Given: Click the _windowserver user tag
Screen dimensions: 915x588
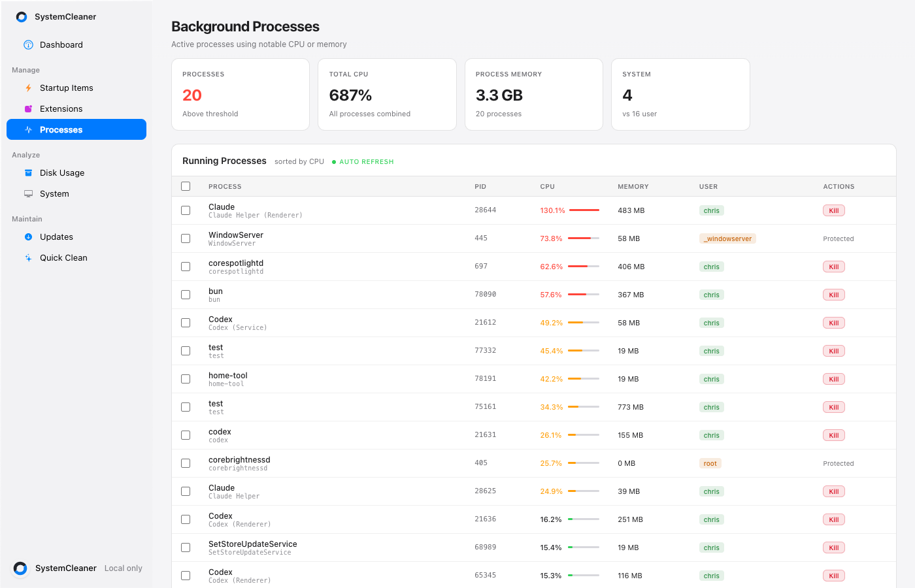Looking at the screenshot, I should coord(727,238).
